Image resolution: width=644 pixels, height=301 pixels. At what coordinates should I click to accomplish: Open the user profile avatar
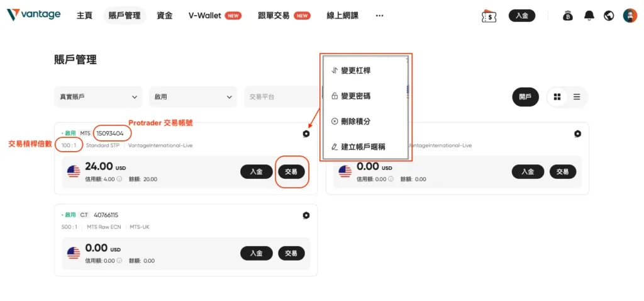pos(630,16)
